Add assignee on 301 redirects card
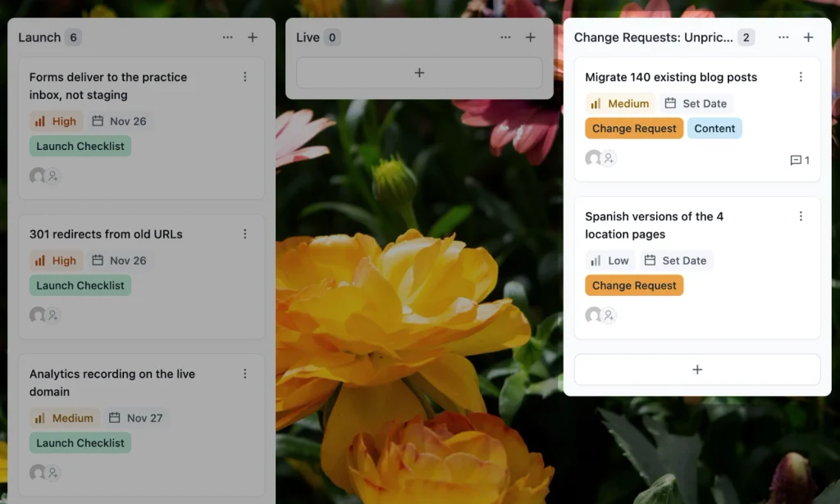Viewport: 840px width, 504px height. tap(53, 316)
